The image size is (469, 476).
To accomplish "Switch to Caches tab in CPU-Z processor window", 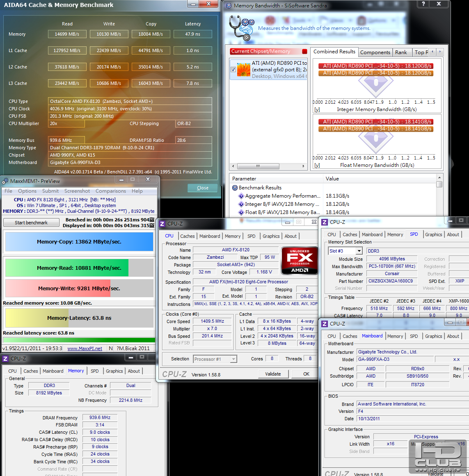I will (x=188, y=236).
